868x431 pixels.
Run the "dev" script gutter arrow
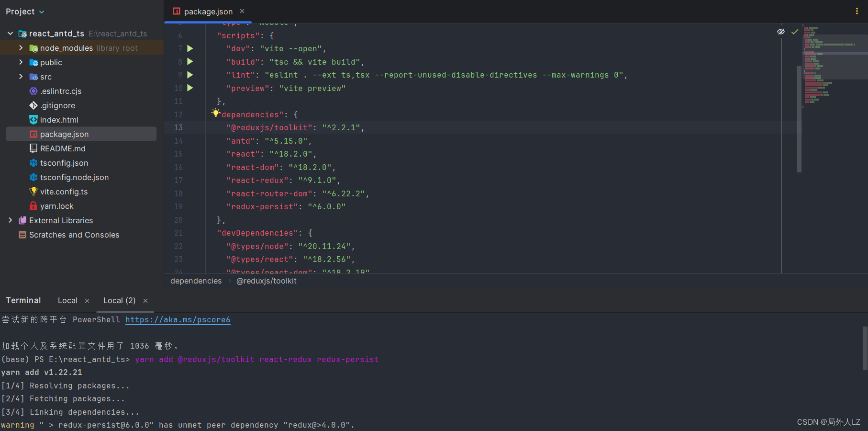click(x=190, y=48)
